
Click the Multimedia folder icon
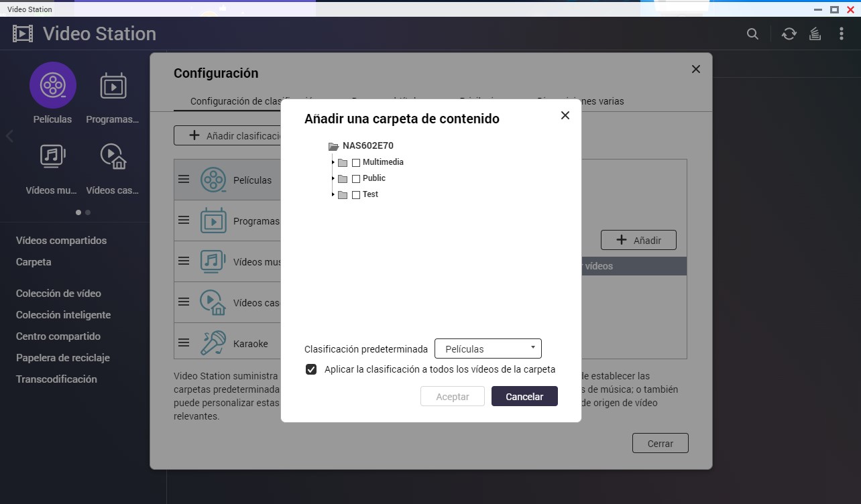343,163
